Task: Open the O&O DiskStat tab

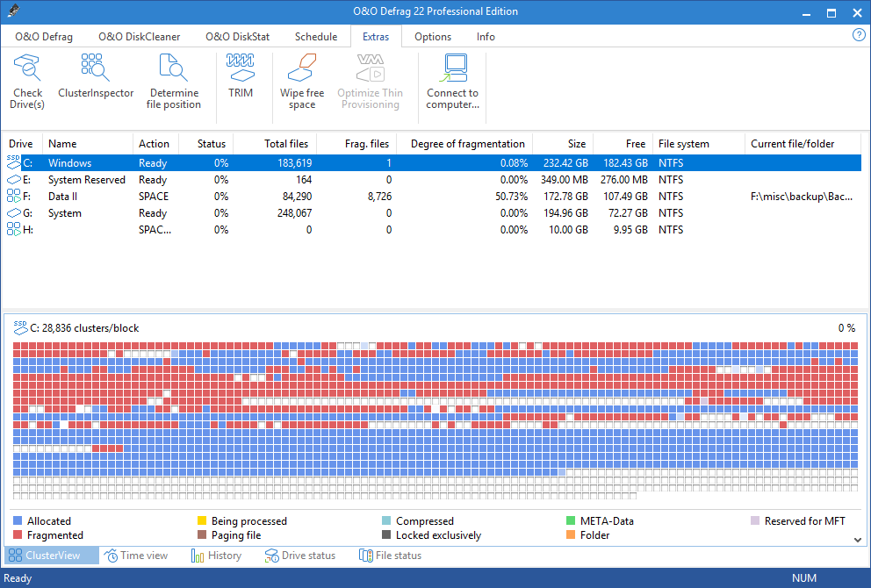Action: tap(238, 37)
